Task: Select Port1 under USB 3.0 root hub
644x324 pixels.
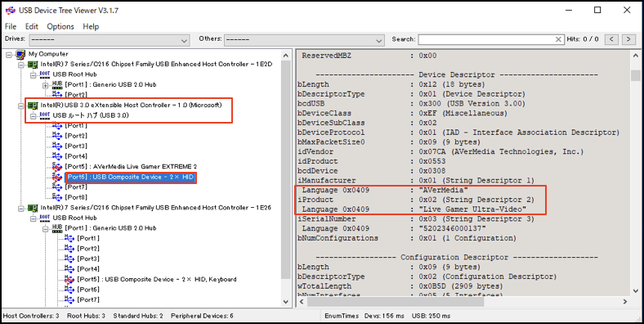Action: point(76,126)
